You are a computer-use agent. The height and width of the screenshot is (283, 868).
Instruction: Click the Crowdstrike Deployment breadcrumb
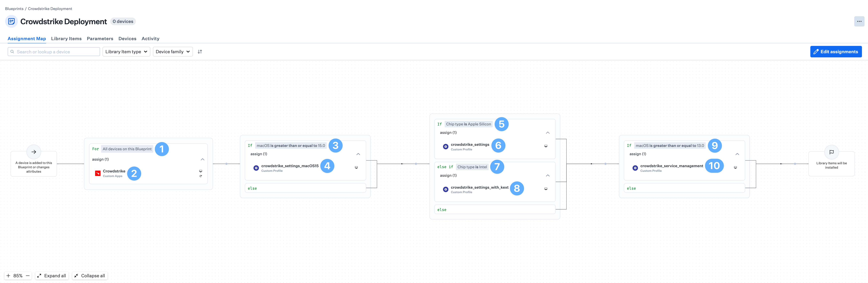[50, 9]
